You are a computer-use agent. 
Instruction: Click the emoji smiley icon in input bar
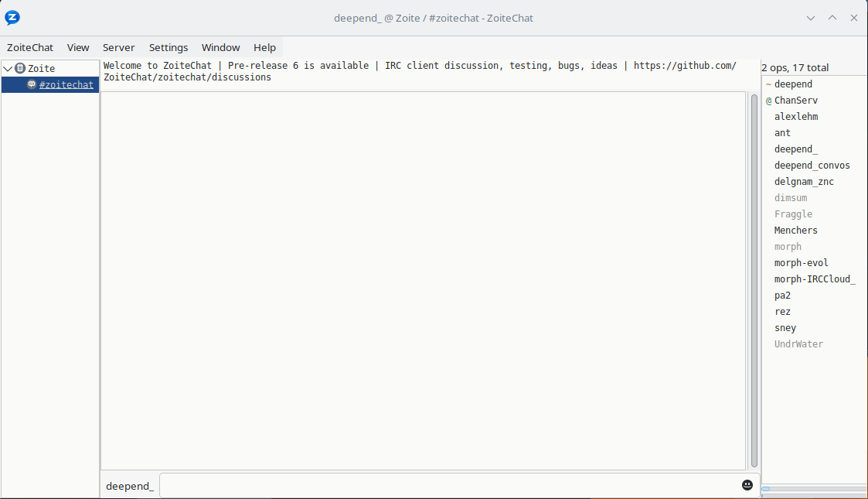point(747,485)
